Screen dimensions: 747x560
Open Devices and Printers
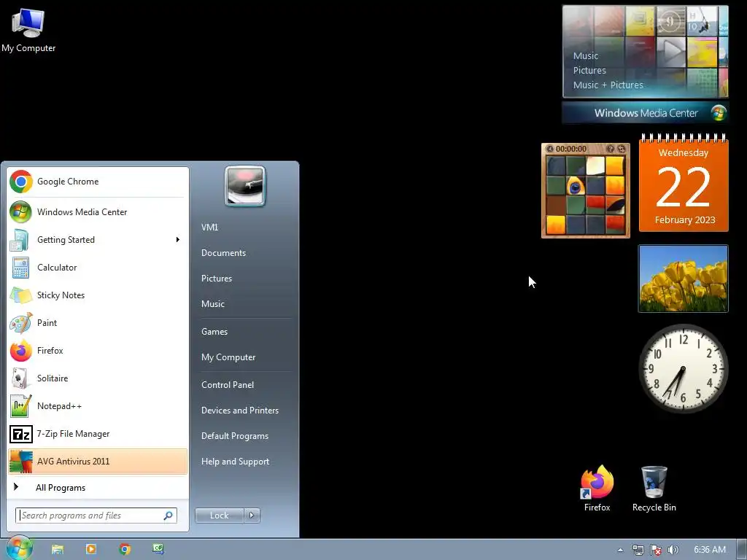[239, 410]
